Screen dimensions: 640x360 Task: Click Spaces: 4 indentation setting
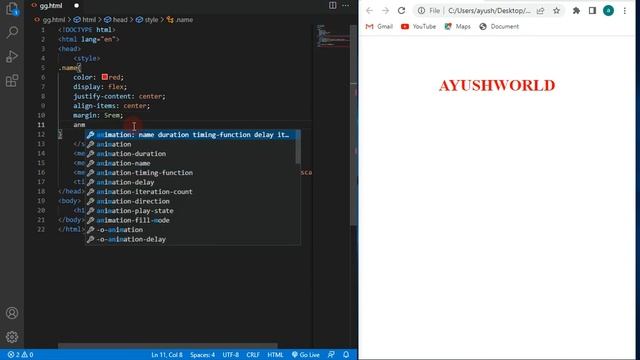(202, 355)
